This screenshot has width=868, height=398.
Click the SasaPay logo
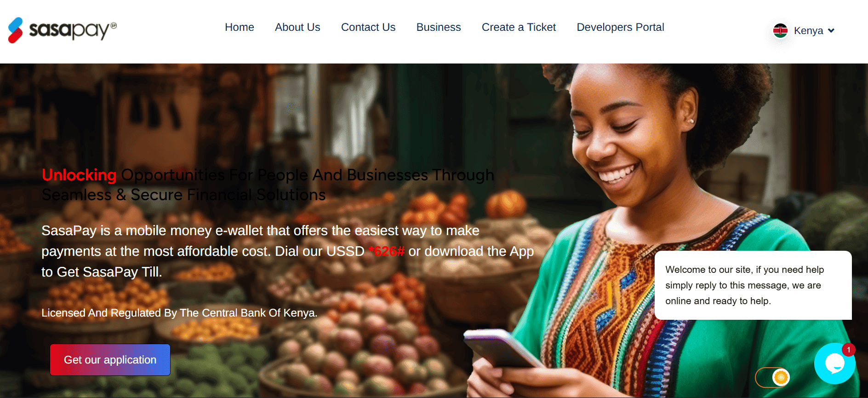point(62,30)
